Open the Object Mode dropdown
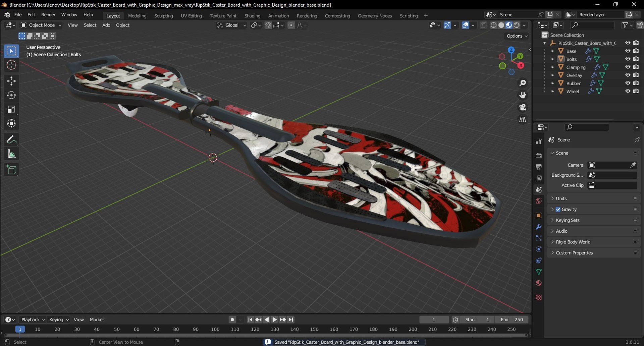 pyautogui.click(x=41, y=25)
